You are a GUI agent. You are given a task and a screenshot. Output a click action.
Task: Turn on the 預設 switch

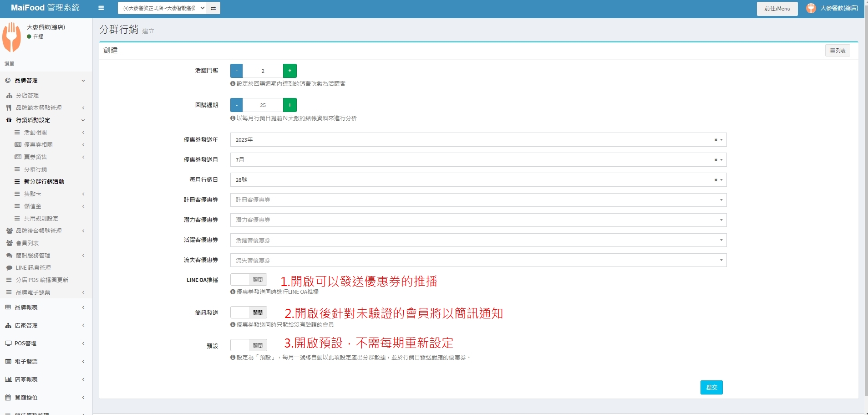coord(249,345)
